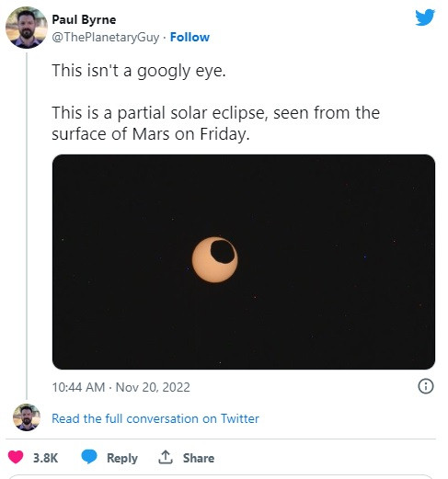The image size is (448, 479).
Task: Click the share upload arrow icon
Action: [166, 457]
